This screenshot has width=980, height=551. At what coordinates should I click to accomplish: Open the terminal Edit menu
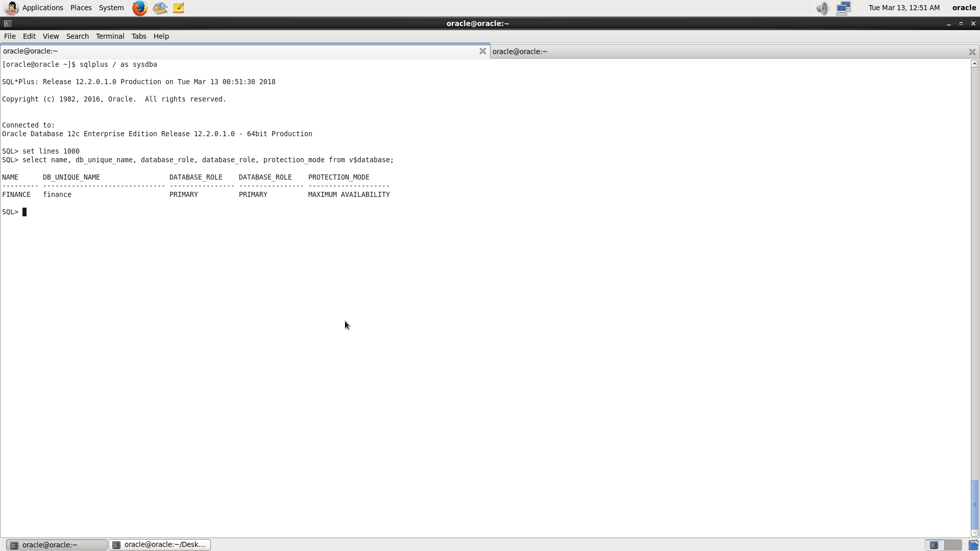click(29, 36)
